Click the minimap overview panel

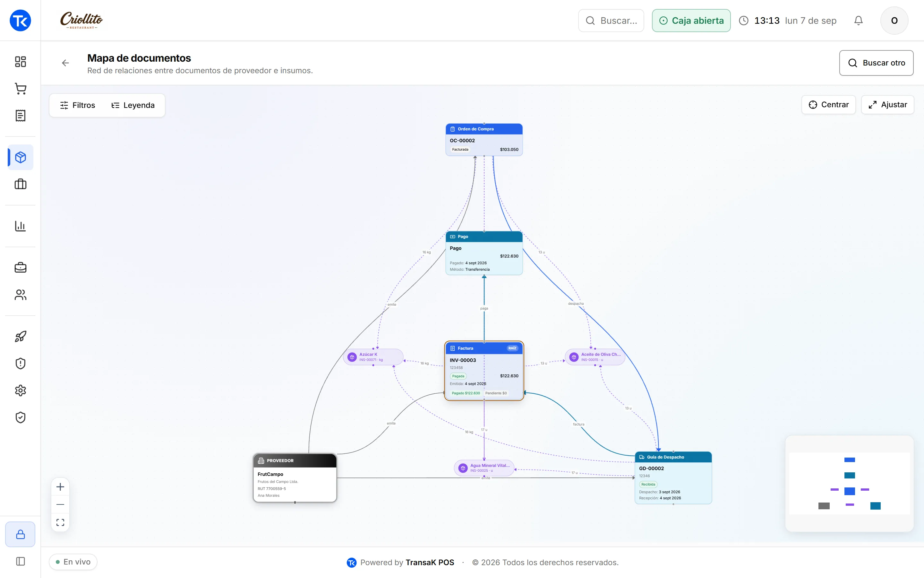(x=849, y=484)
